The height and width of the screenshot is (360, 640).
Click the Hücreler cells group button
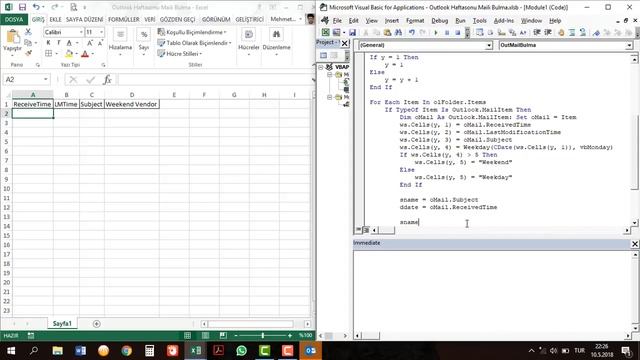pyautogui.click(x=249, y=42)
